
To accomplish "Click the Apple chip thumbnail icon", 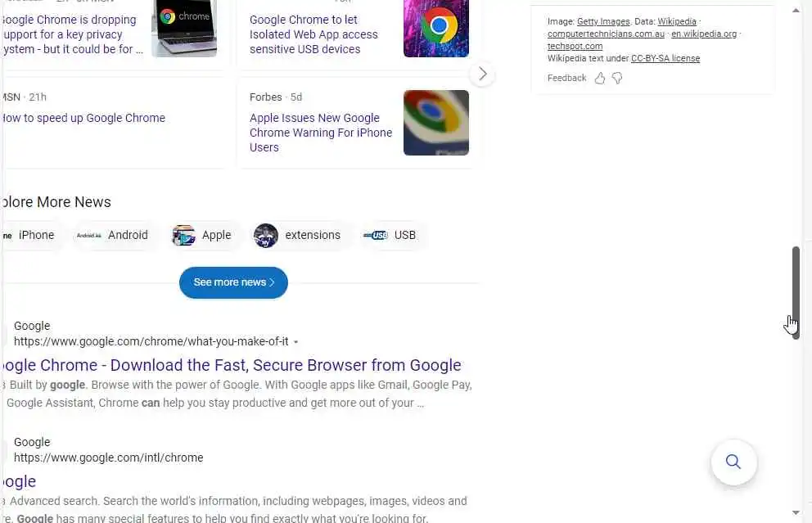I will coord(184,235).
